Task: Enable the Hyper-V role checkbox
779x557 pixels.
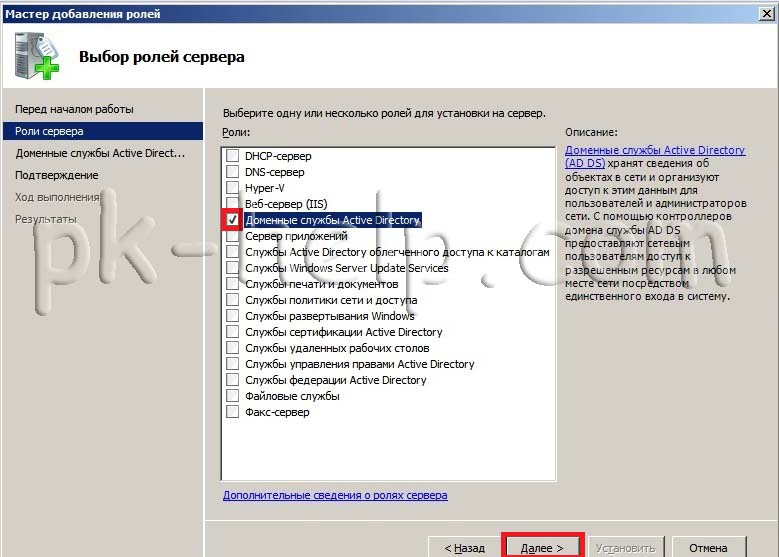Action: pos(232,187)
